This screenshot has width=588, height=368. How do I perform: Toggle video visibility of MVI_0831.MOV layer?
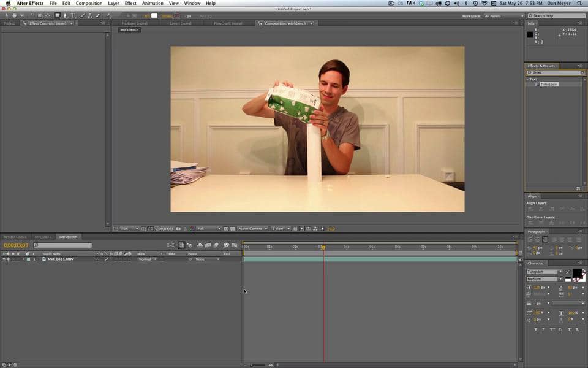[4, 259]
